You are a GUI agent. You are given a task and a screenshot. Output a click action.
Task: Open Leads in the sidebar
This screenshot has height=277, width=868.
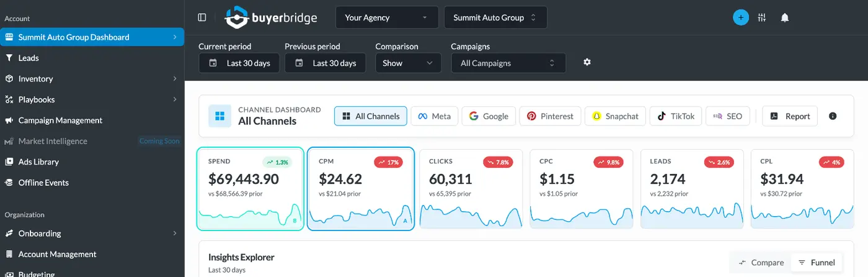coord(92,58)
